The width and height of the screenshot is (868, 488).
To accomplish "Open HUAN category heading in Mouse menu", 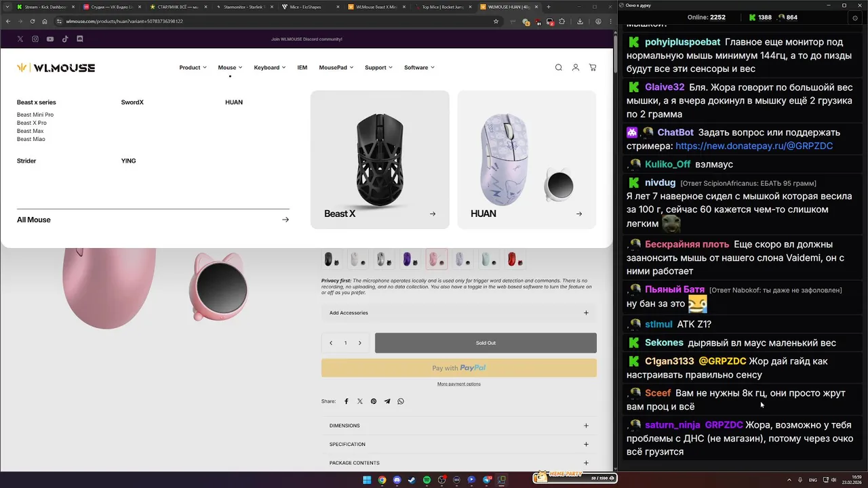I will 234,102.
